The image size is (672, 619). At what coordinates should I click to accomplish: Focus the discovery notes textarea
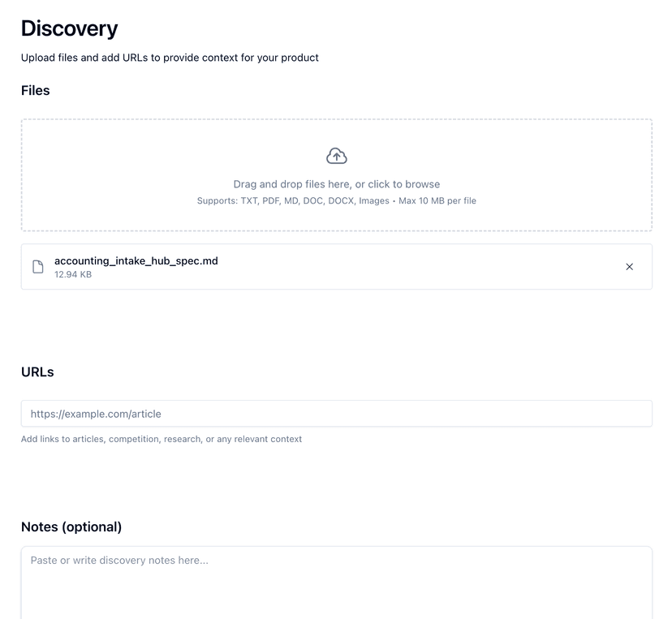point(336,576)
